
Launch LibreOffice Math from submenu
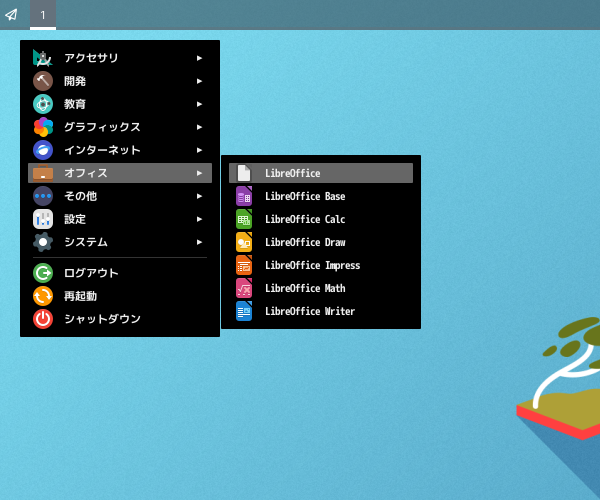pyautogui.click(x=321, y=288)
